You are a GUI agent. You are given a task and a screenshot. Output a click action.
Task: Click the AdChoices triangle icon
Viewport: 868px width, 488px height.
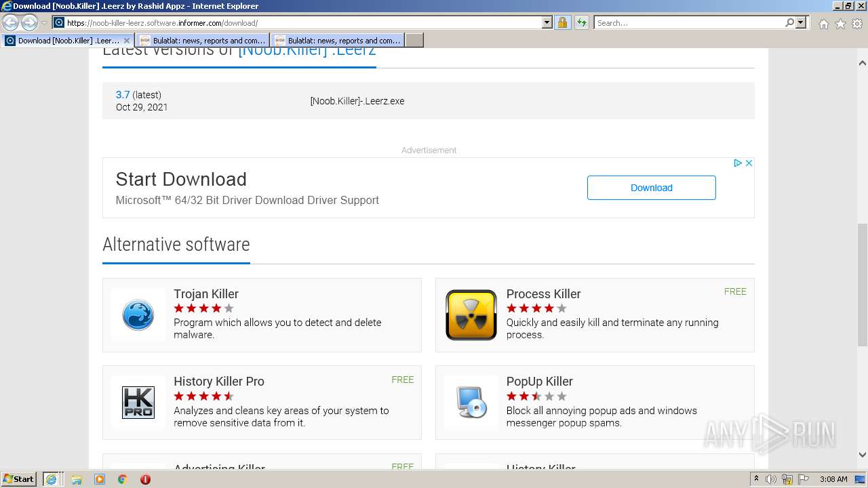pos(738,163)
